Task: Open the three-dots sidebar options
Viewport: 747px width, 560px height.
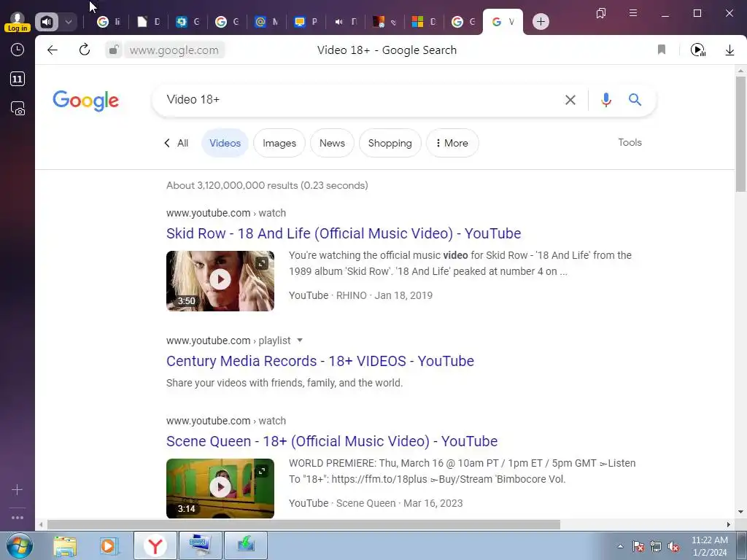Action: pos(18,518)
